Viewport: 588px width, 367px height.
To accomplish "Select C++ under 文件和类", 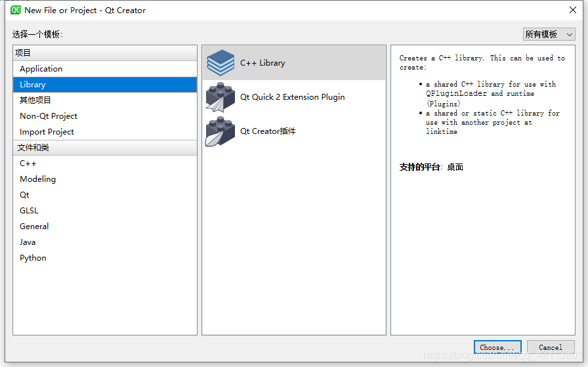I will click(x=105, y=163).
